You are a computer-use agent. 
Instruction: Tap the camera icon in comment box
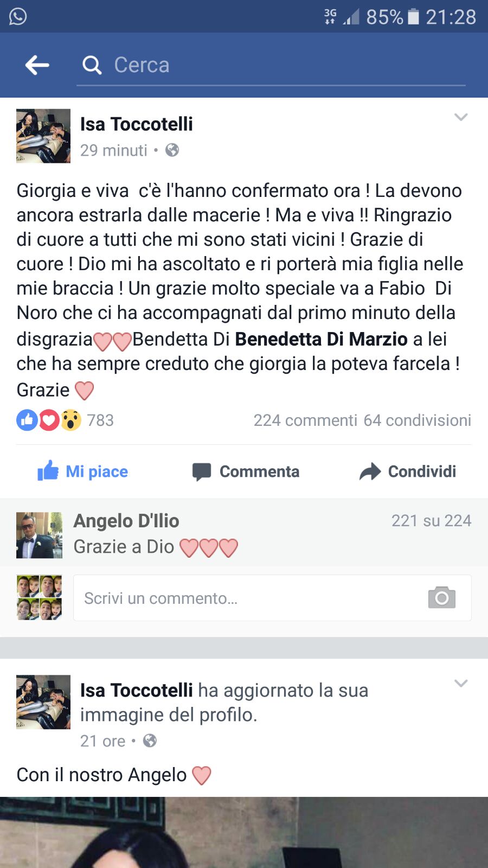(x=442, y=597)
